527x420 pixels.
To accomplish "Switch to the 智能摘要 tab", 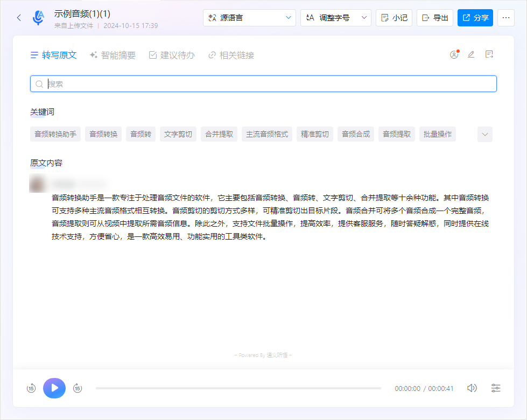I will point(113,55).
